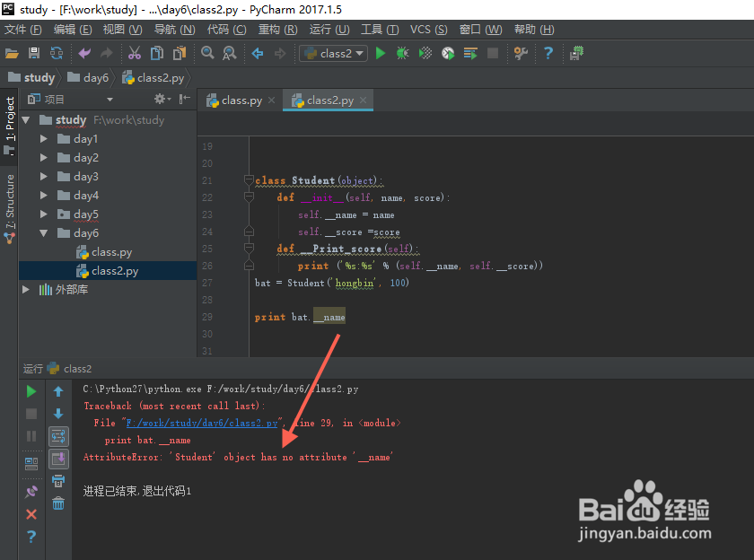The image size is (754, 560).
Task: Click day6 in the breadcrumb bar
Action: (x=88, y=77)
